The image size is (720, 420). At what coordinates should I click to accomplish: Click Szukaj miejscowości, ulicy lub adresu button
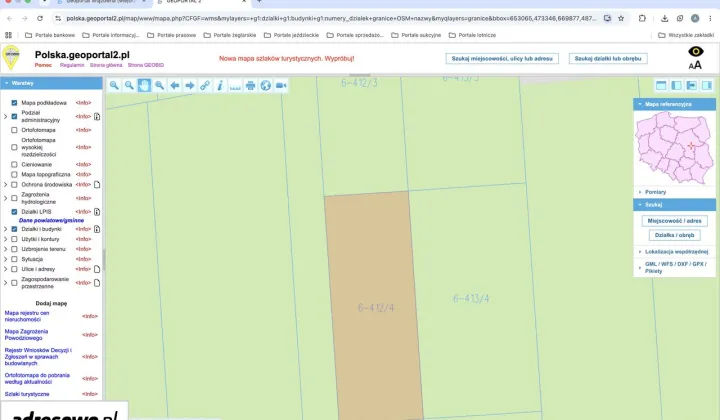(502, 58)
